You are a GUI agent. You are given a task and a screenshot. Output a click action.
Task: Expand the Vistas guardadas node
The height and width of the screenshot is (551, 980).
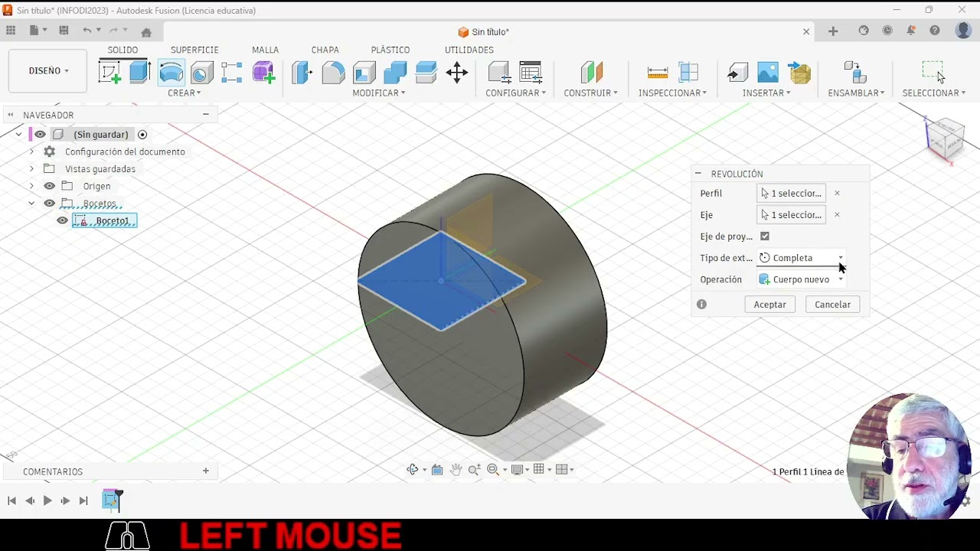pos(31,169)
